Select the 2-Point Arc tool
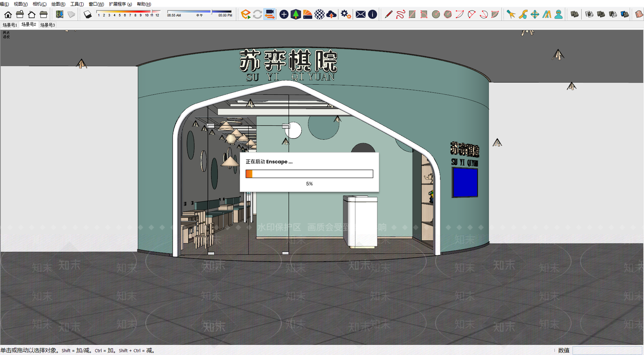644x355 pixels. coord(471,14)
